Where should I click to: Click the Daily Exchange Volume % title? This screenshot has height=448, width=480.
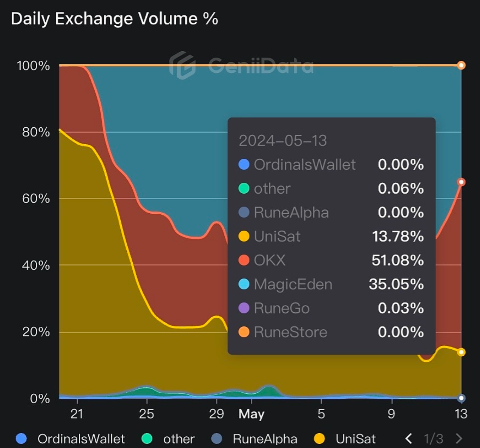(x=114, y=19)
